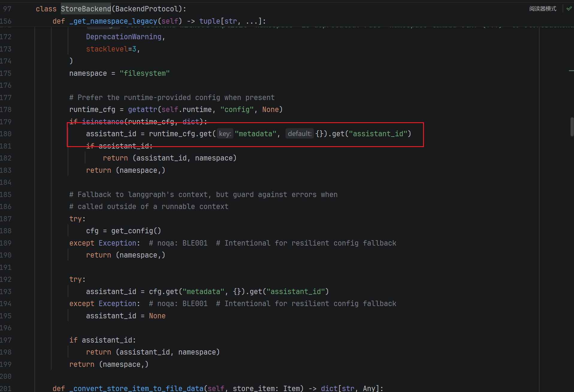574x392 pixels.
Task: Click isinstance on line 179
Action: [x=103, y=122]
